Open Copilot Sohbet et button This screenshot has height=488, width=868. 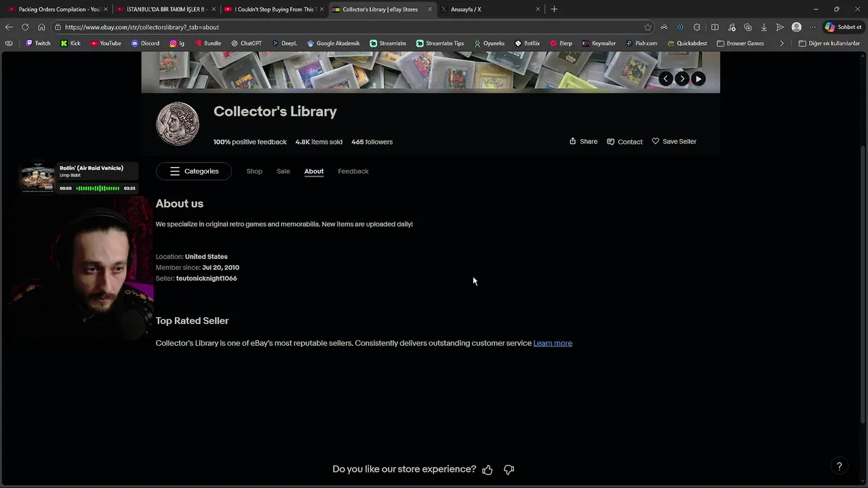(843, 27)
